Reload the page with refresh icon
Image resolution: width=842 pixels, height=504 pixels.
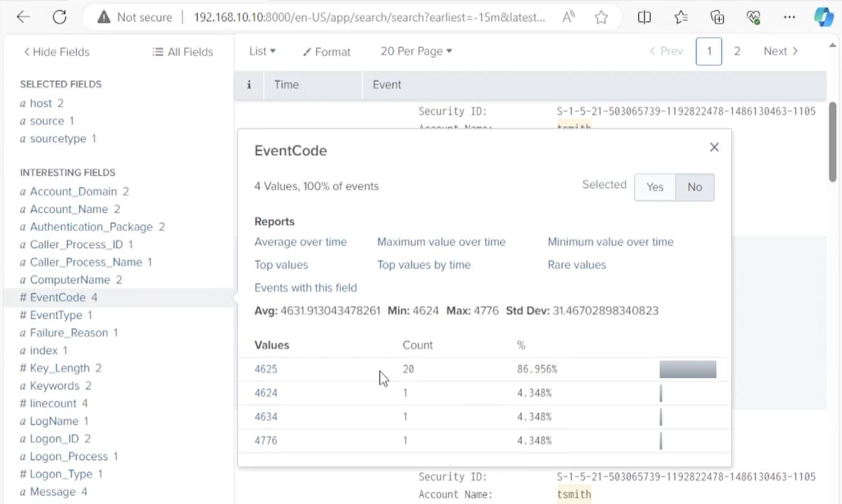59,17
